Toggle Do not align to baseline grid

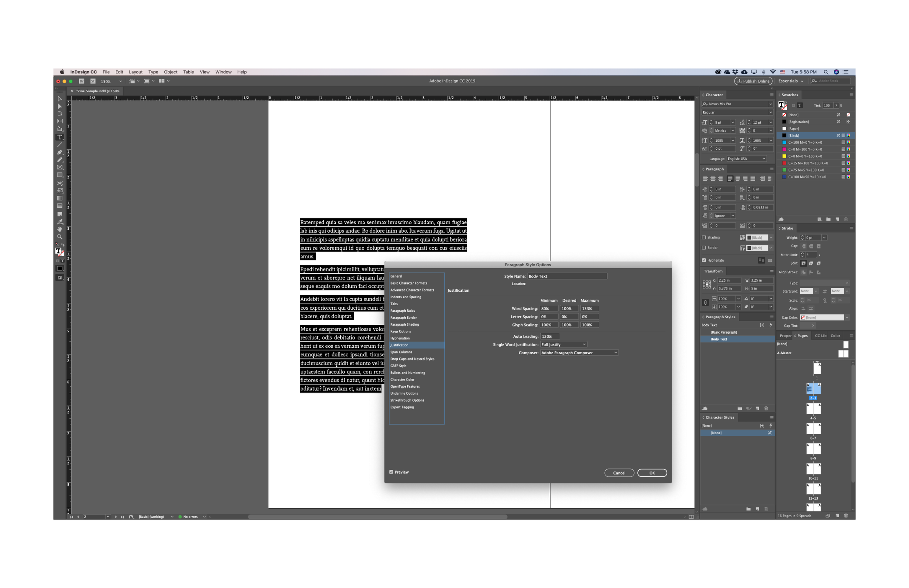pos(761,260)
